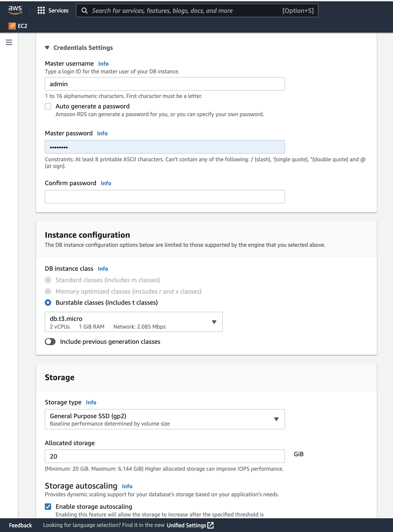Viewport: 393px width, 532px height.
Task: Check Auto generate a password
Action: click(x=48, y=106)
